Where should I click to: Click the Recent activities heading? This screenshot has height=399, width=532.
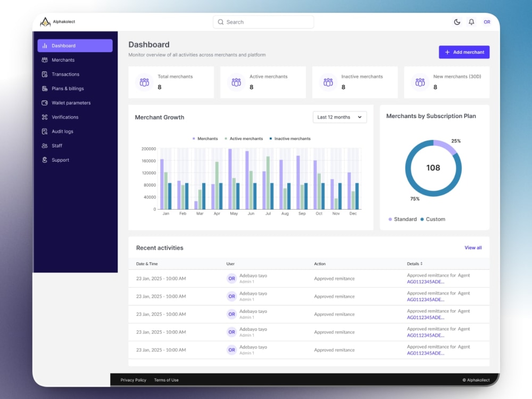[x=160, y=248]
